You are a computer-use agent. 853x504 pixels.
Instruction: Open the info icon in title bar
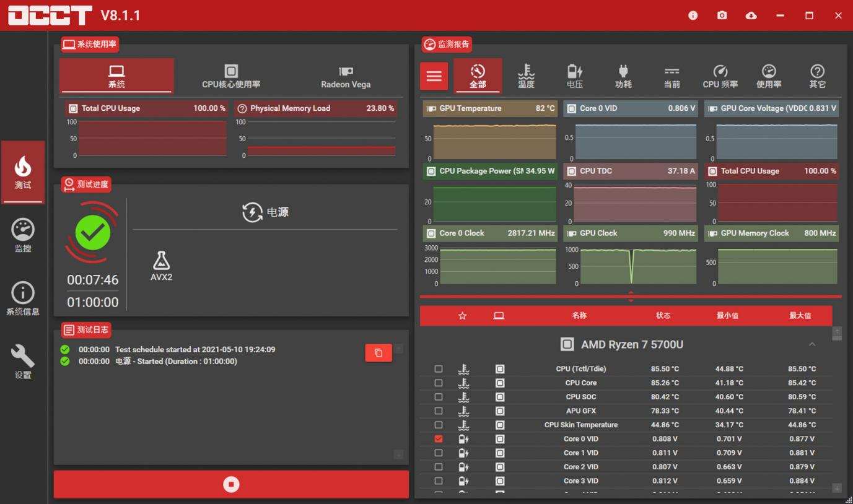click(693, 15)
